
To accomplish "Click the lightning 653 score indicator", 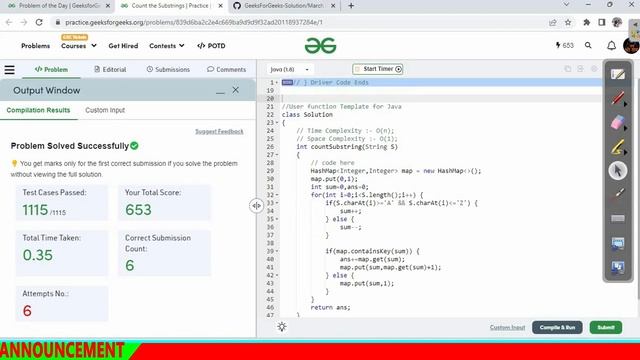I will 564,45.
